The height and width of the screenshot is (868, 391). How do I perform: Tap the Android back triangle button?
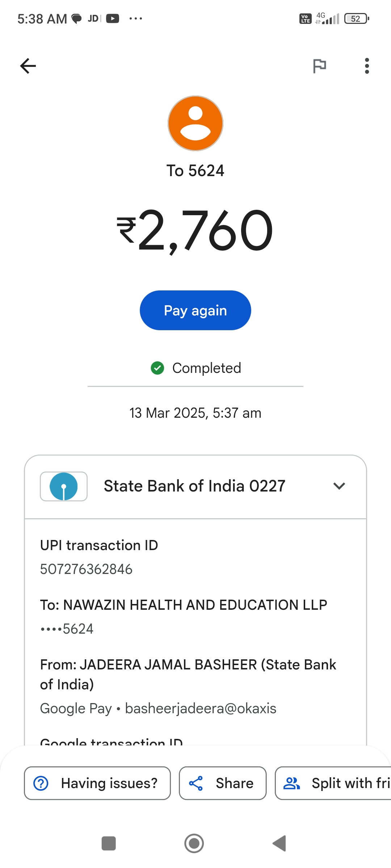click(x=279, y=843)
